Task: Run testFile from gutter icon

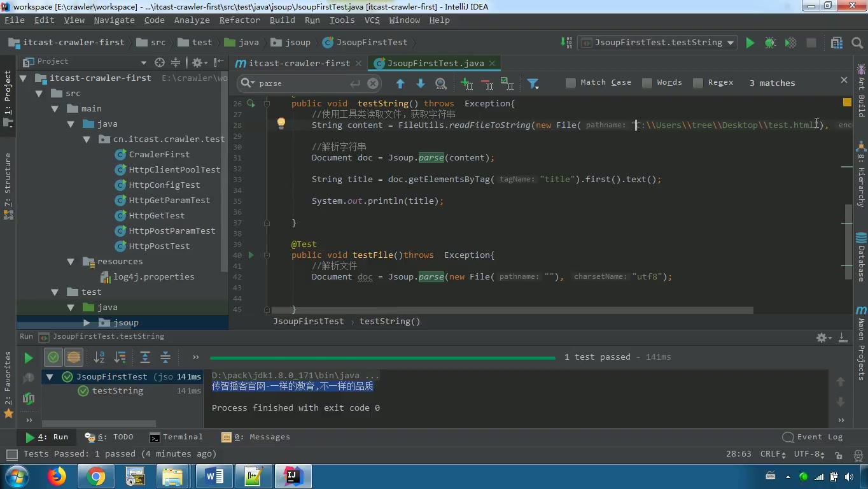Action: click(251, 255)
